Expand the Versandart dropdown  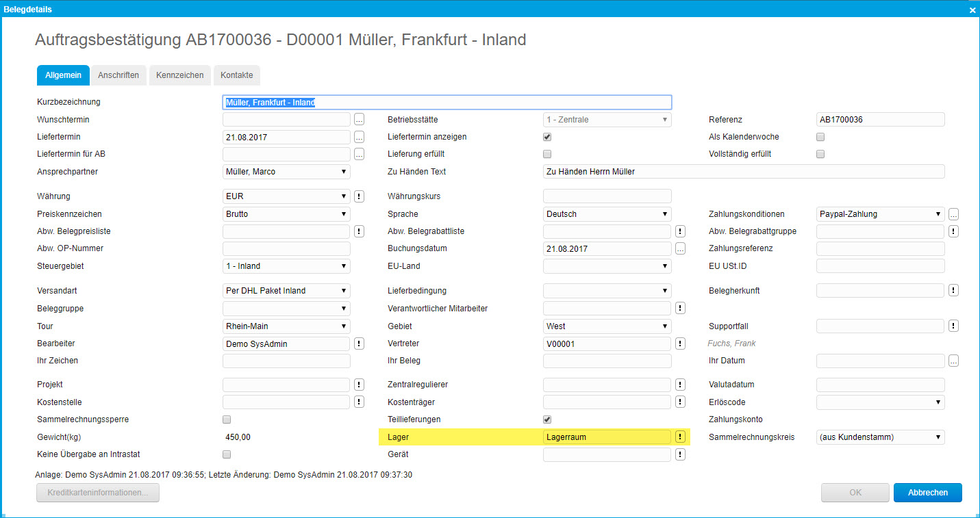(288, 291)
